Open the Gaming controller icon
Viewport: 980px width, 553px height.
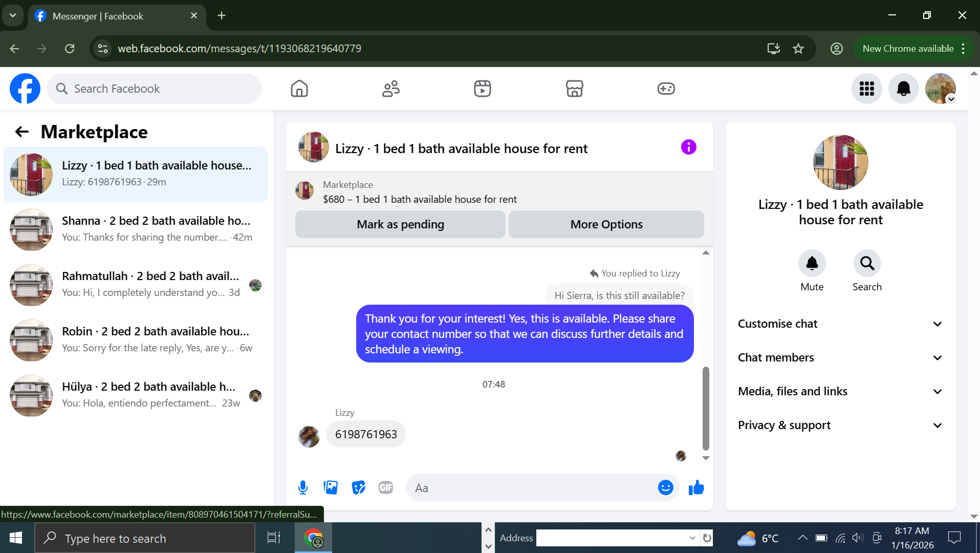(x=666, y=89)
